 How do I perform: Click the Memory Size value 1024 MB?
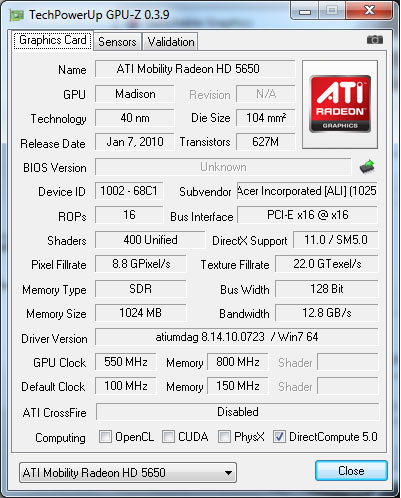coord(141,313)
